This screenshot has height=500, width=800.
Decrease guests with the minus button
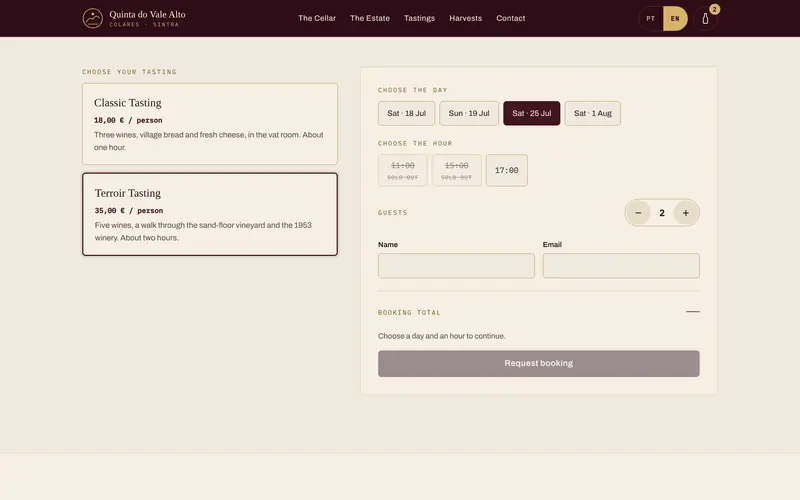pyautogui.click(x=638, y=213)
